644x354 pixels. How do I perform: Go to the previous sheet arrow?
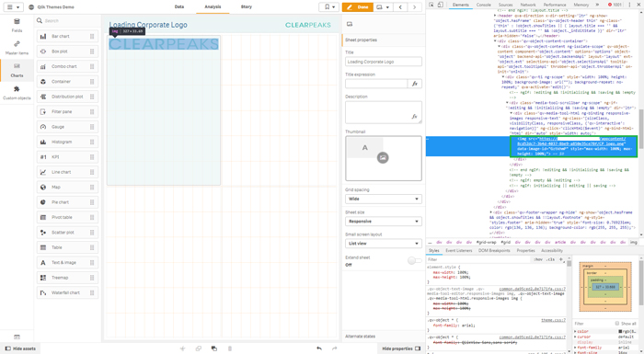(x=400, y=7)
